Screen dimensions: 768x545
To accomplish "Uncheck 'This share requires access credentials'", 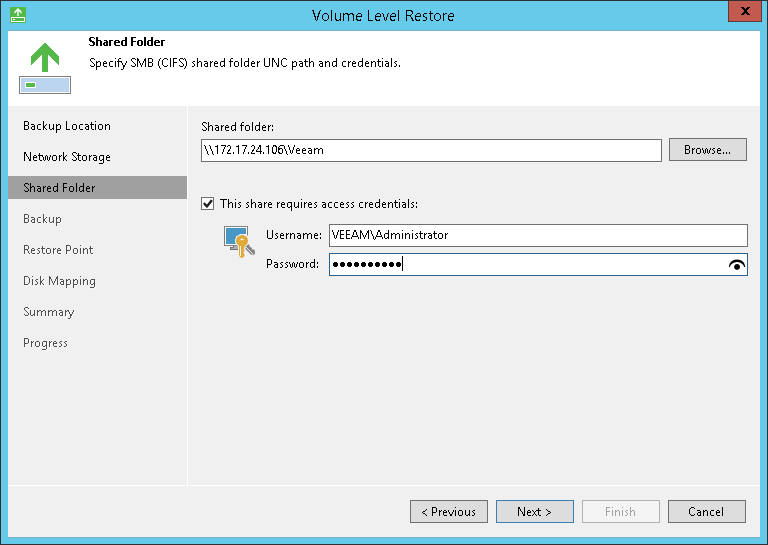I will click(208, 204).
